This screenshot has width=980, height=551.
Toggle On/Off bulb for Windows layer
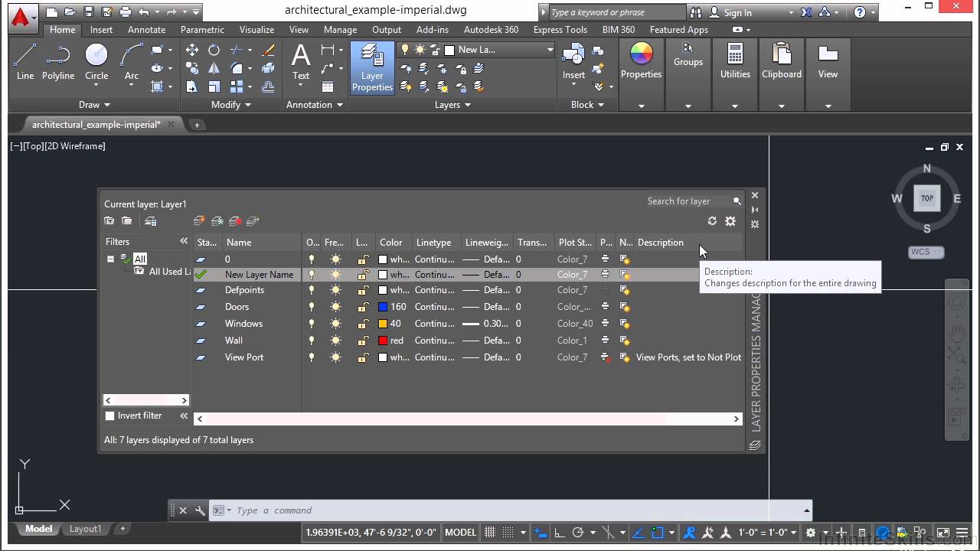pyautogui.click(x=312, y=324)
